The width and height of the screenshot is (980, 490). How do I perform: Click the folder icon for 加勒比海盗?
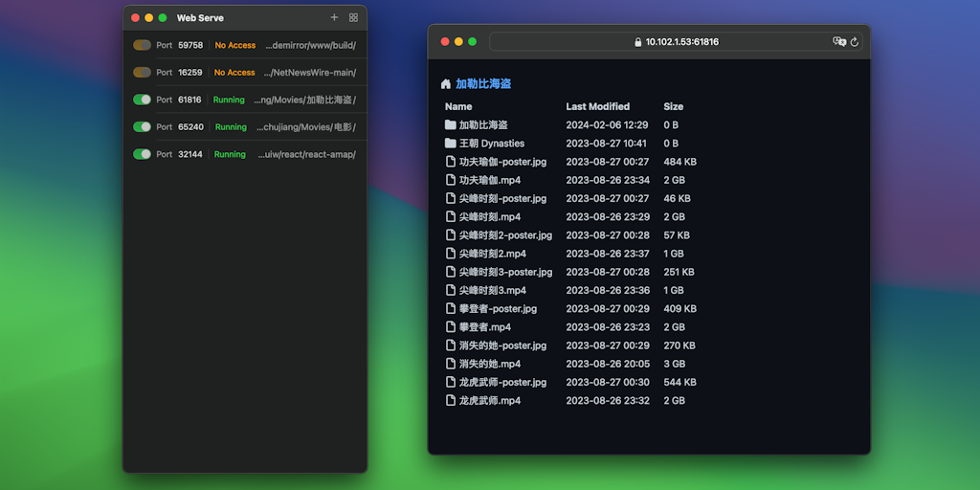click(x=450, y=124)
